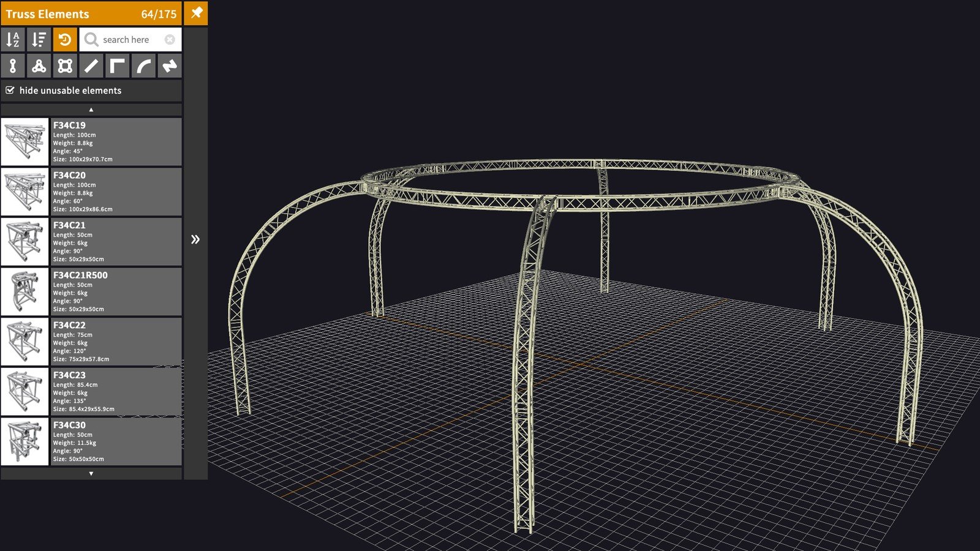
Task: Filter by triangular three-chord truss type
Action: pyautogui.click(x=39, y=66)
